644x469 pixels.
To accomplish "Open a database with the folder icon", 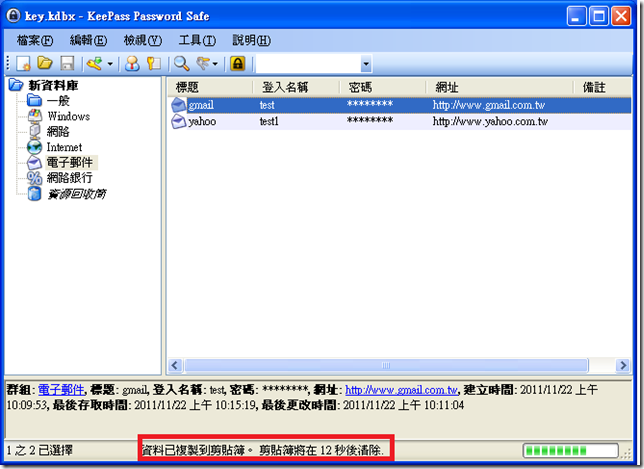I will [x=45, y=63].
